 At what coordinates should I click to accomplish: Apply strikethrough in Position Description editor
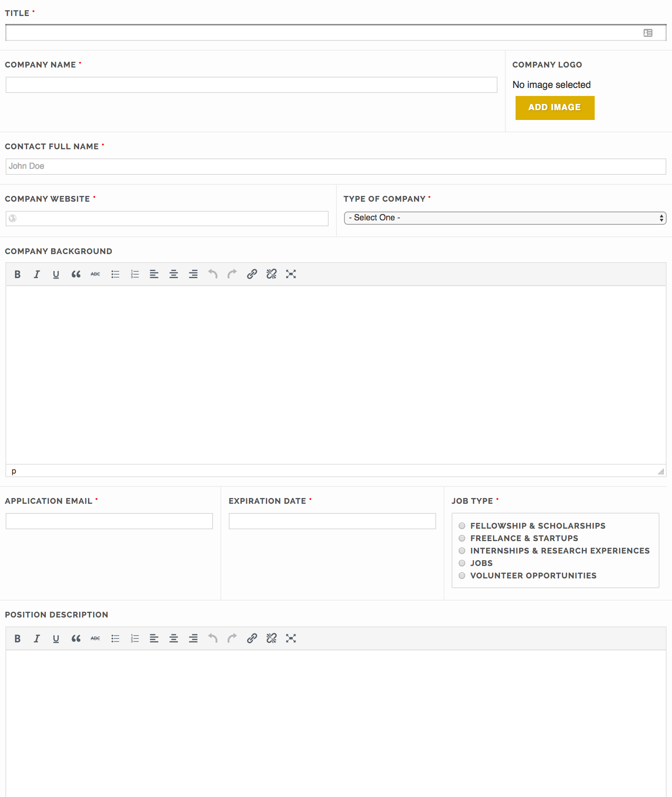[96, 638]
